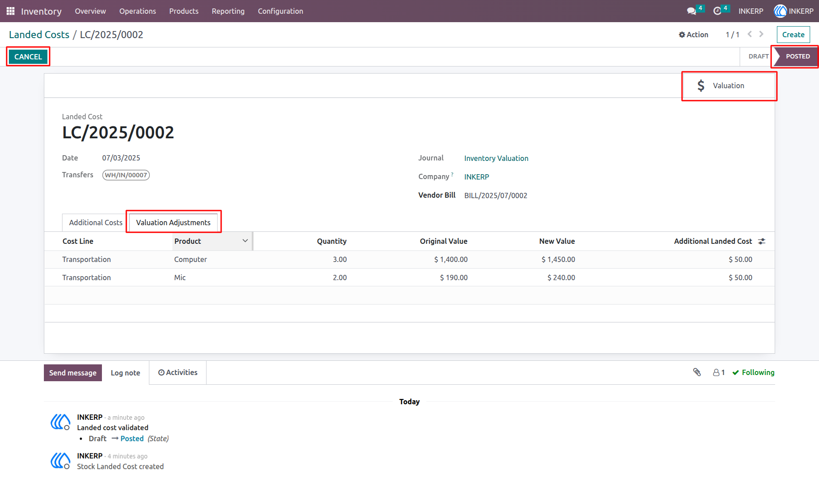Image resolution: width=819 pixels, height=504 pixels.
Task: Toggle Following status
Action: [x=753, y=372]
